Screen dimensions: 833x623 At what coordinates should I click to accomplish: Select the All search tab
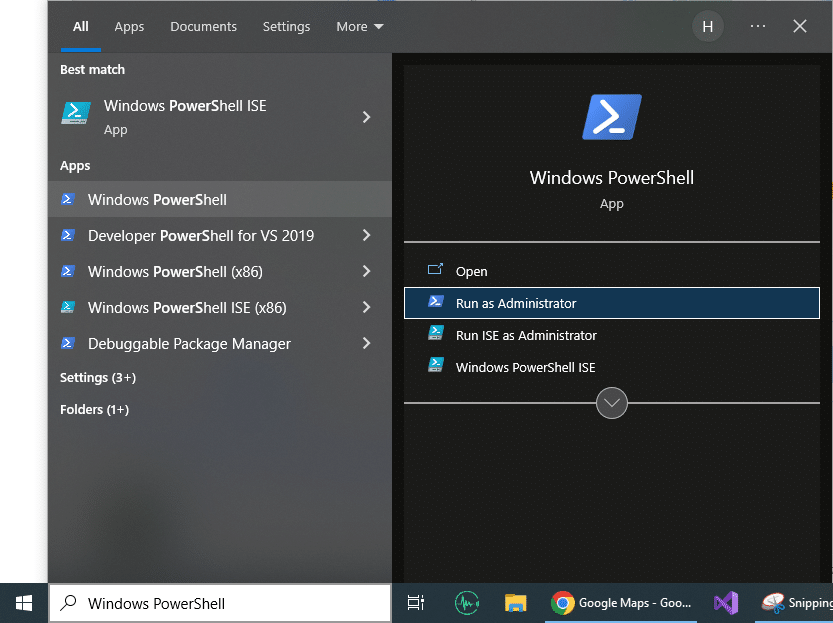(81, 27)
